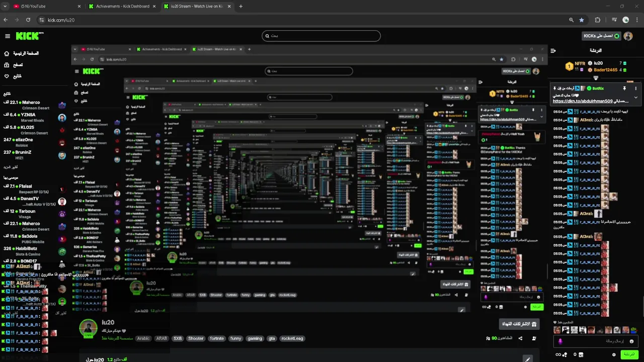Select the Shooter tag
Viewport: 644px width, 362px height.
click(196, 338)
